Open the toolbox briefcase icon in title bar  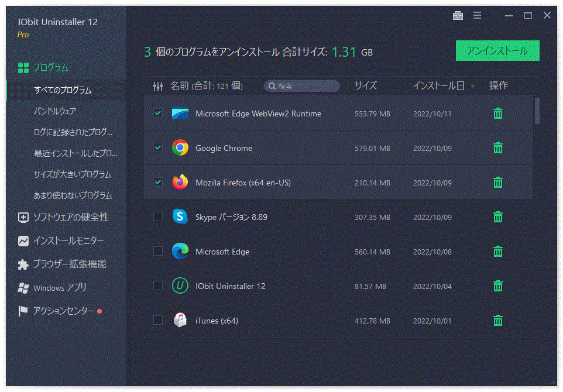pos(458,15)
